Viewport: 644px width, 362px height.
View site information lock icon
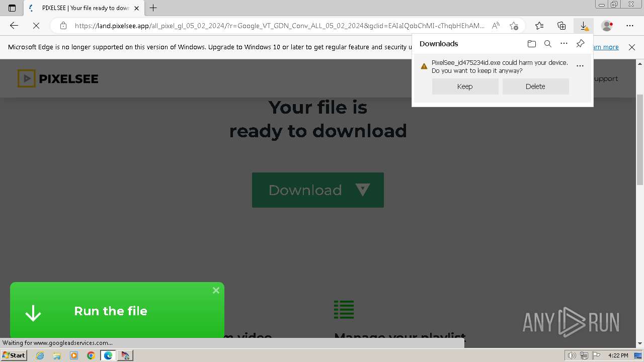(x=63, y=26)
